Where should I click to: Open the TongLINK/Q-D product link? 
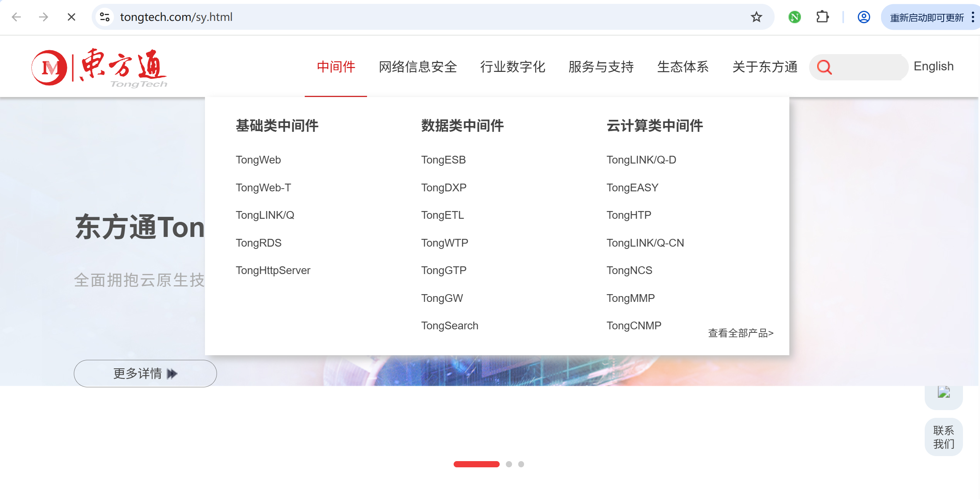coord(641,160)
